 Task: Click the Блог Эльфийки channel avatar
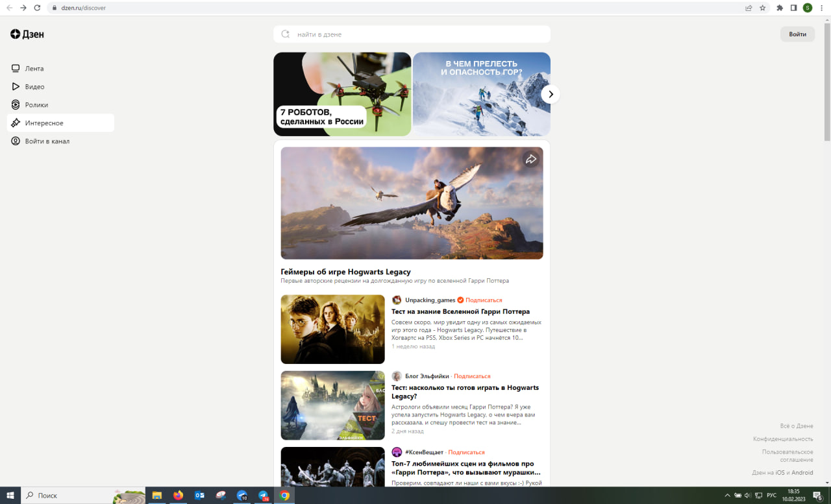(397, 376)
